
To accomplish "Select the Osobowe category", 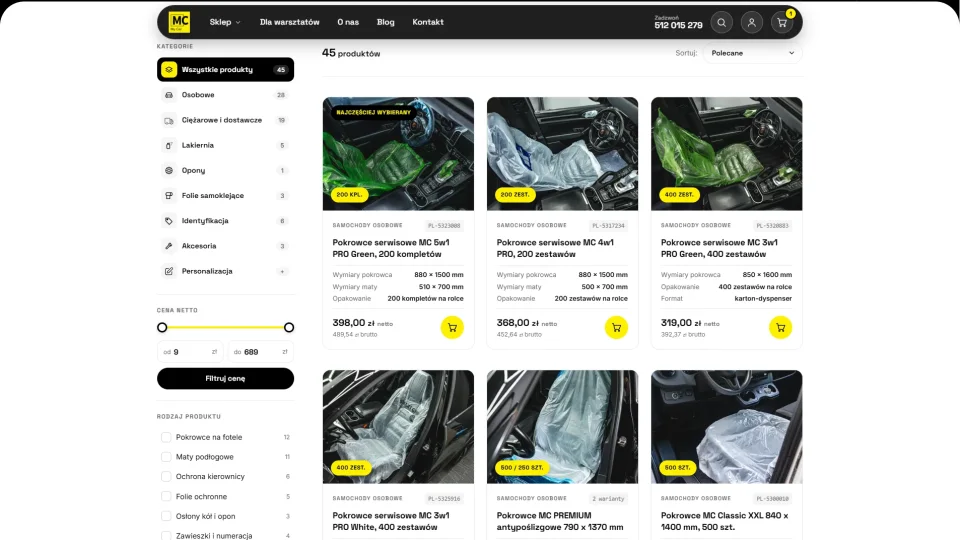I will (x=225, y=95).
